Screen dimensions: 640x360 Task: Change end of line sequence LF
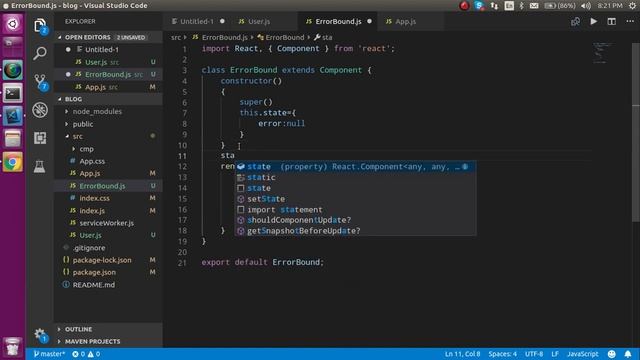555,354
